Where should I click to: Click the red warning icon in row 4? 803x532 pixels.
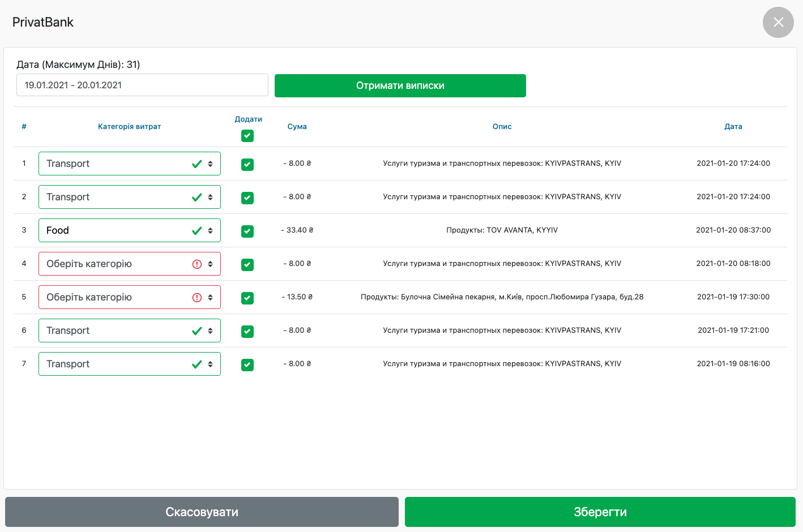[x=197, y=264]
